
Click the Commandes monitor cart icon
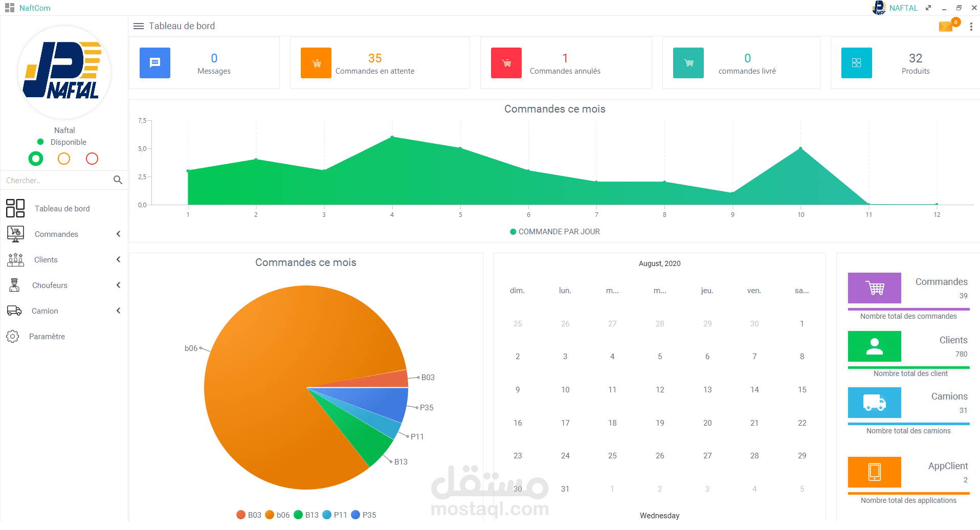(15, 234)
